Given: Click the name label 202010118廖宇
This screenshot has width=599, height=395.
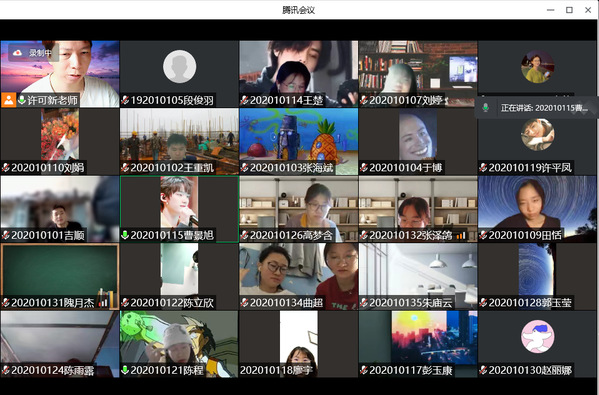Looking at the screenshot, I should click(277, 370).
